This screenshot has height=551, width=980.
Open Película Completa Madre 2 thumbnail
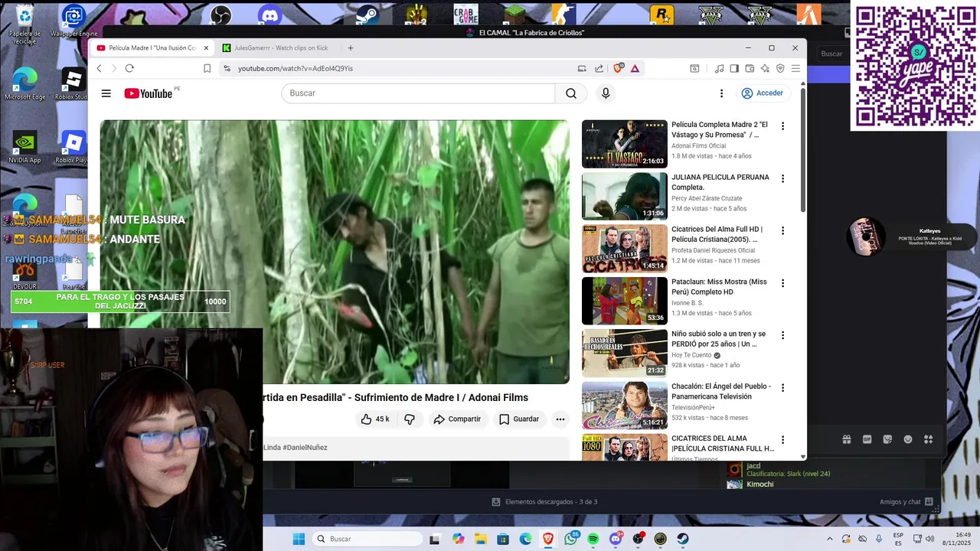[624, 144]
